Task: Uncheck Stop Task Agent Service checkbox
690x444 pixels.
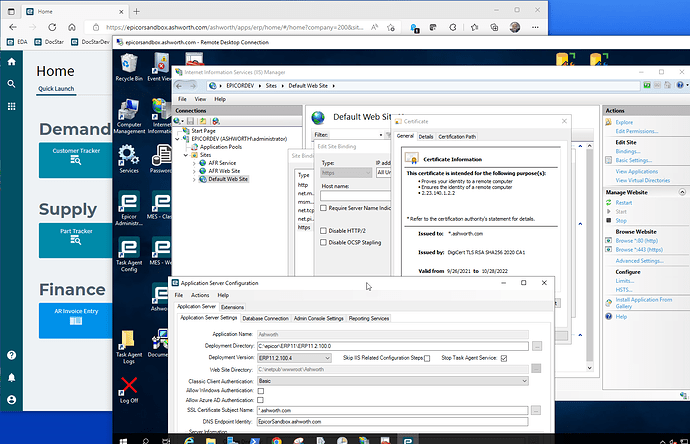Action: (504, 358)
